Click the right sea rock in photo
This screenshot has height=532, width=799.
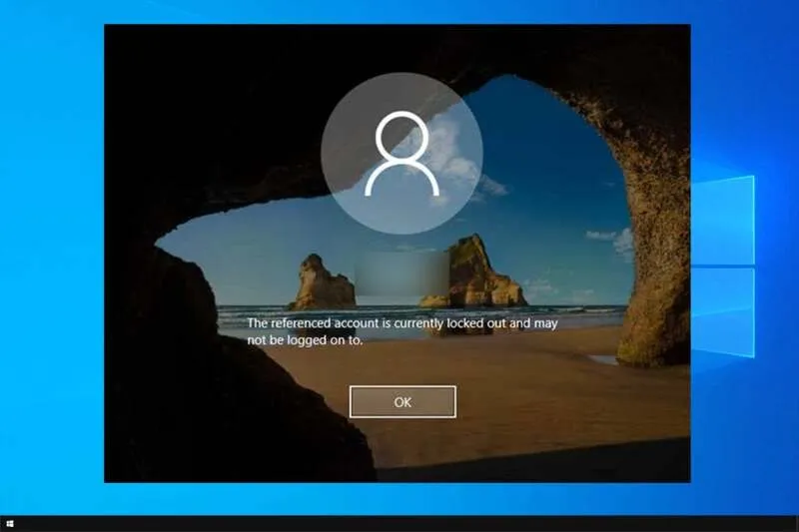(x=478, y=272)
